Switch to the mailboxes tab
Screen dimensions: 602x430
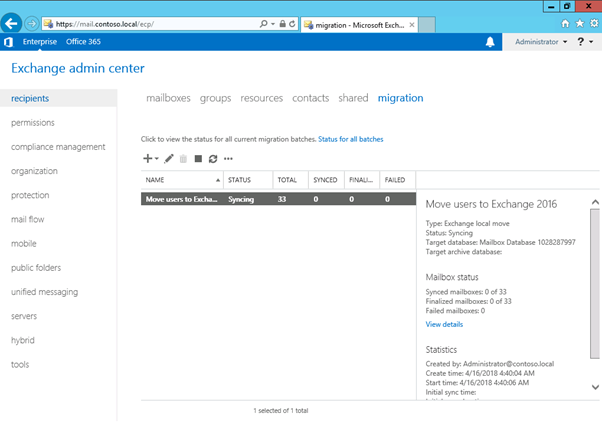click(x=168, y=98)
